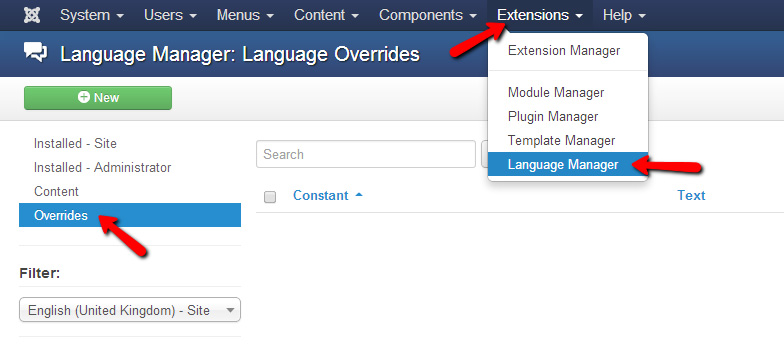Open the Menus dropdown

coord(245,15)
